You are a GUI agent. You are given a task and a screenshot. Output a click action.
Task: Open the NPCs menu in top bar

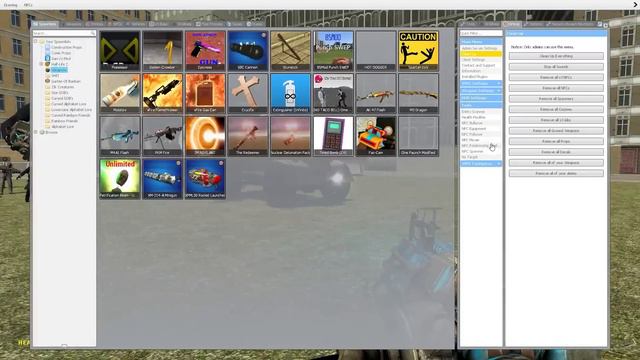pos(28,5)
